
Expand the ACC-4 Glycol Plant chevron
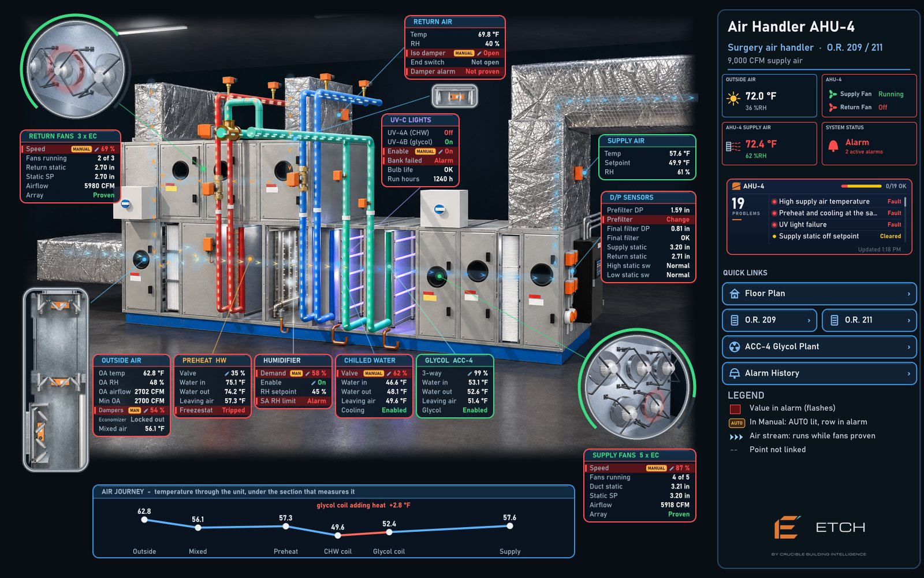click(x=908, y=347)
